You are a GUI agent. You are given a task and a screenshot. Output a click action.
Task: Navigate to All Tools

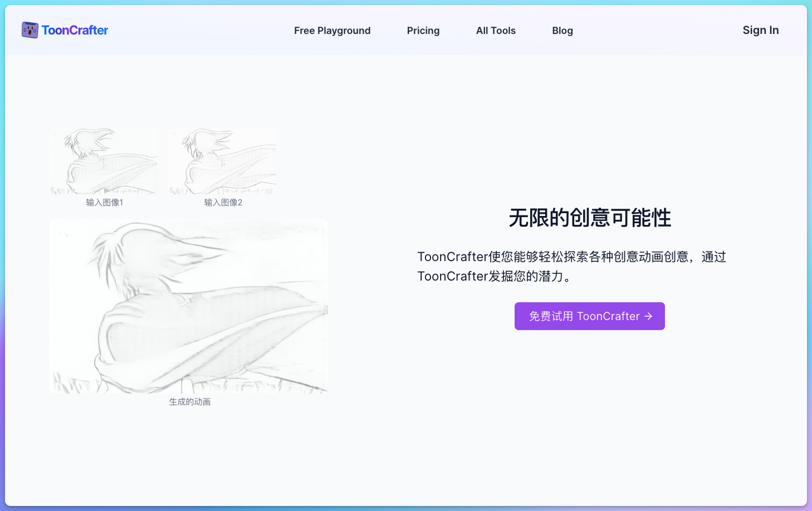click(496, 31)
